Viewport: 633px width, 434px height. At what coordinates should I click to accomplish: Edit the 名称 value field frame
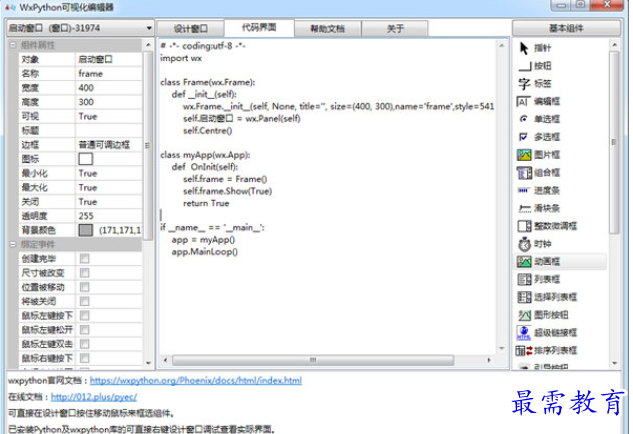pos(109,73)
